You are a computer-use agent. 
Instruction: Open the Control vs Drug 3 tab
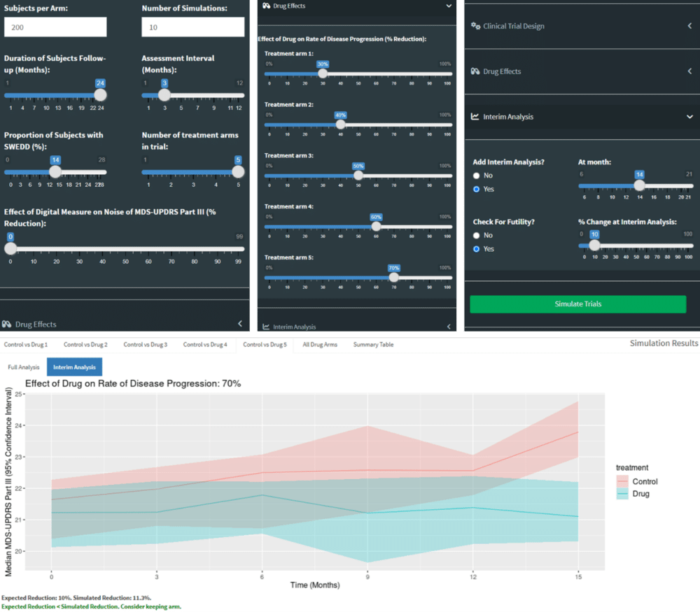pos(145,345)
